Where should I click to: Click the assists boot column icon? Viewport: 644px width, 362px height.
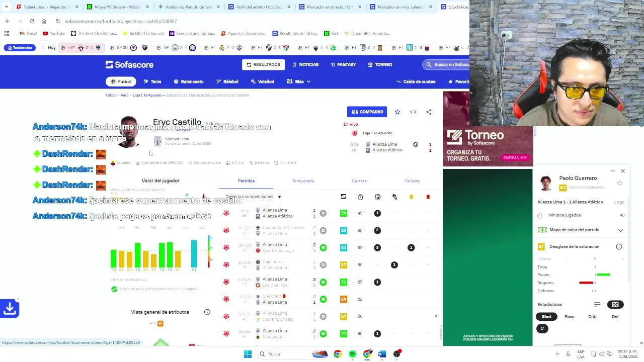[x=394, y=197]
